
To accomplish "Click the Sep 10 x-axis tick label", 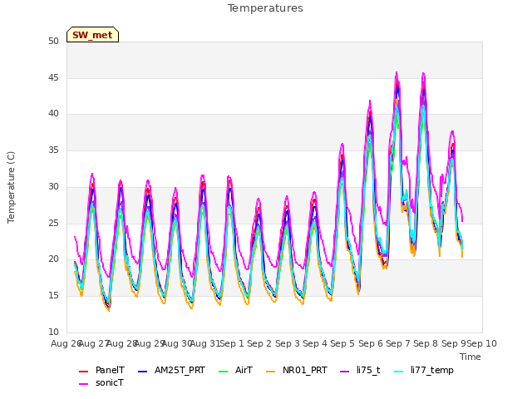I will (481, 343).
